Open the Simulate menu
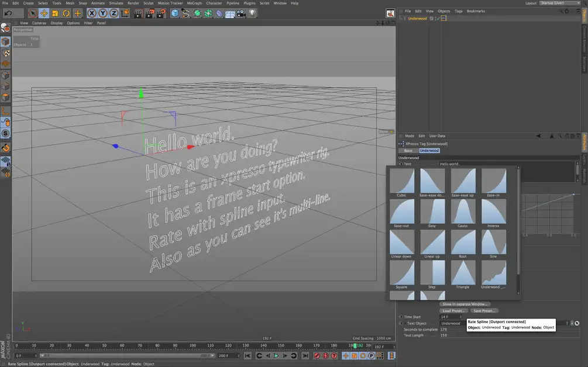Screen dimensions: 588x367 (x=116, y=3)
